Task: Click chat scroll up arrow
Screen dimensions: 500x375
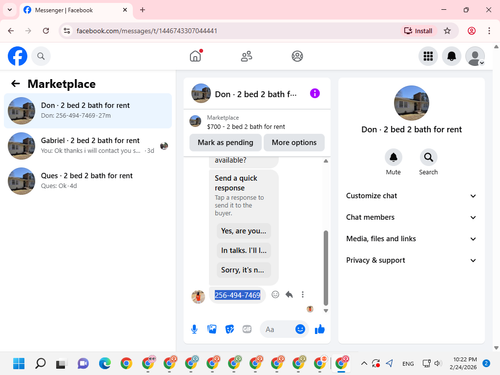Action: point(326,161)
